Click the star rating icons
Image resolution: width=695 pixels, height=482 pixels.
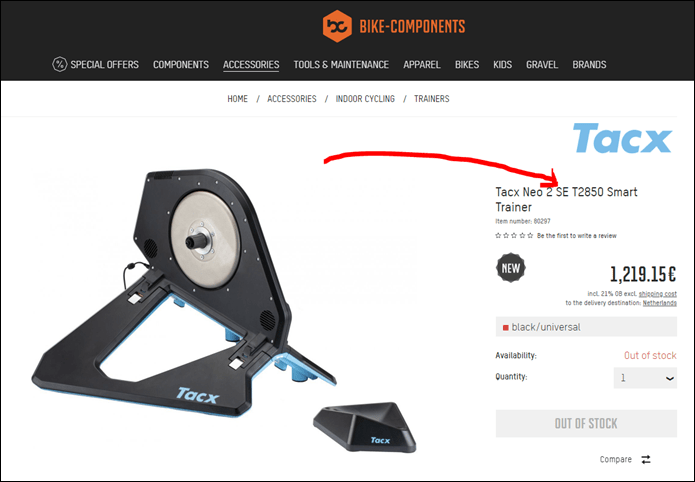(514, 235)
